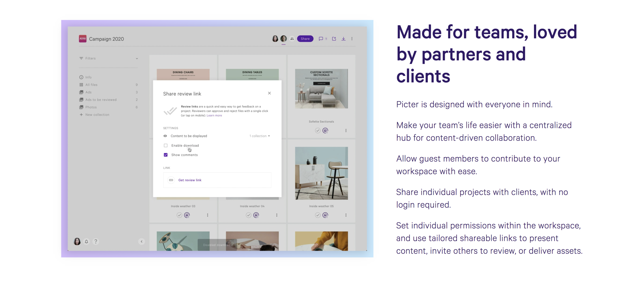Click the help question mark icon
644x299 pixels.
click(x=96, y=241)
